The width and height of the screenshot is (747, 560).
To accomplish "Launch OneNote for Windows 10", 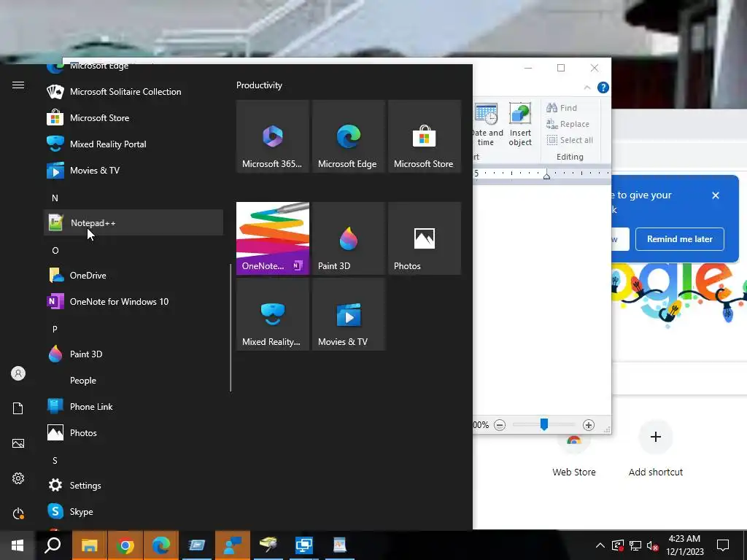I will [133, 301].
